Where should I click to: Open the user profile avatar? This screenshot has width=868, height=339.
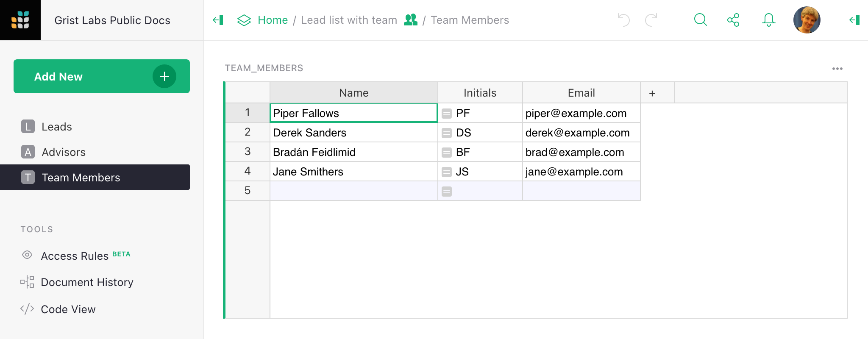(807, 19)
